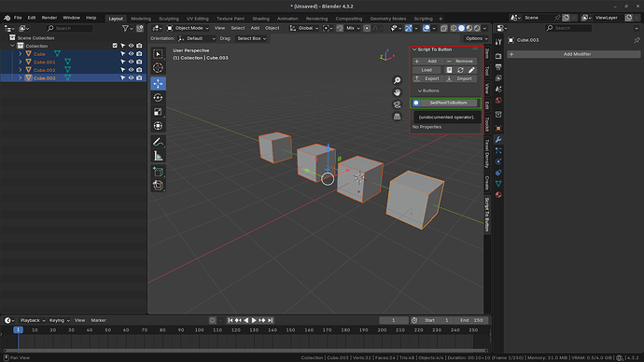Open the Render menu
The image size is (644, 362).
coord(49,18)
